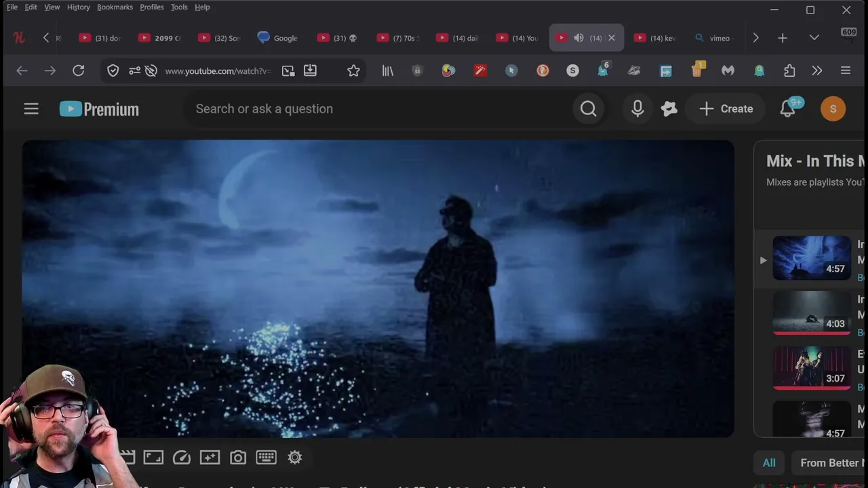Bookmark this page with the star
The image size is (868, 488).
click(x=353, y=70)
